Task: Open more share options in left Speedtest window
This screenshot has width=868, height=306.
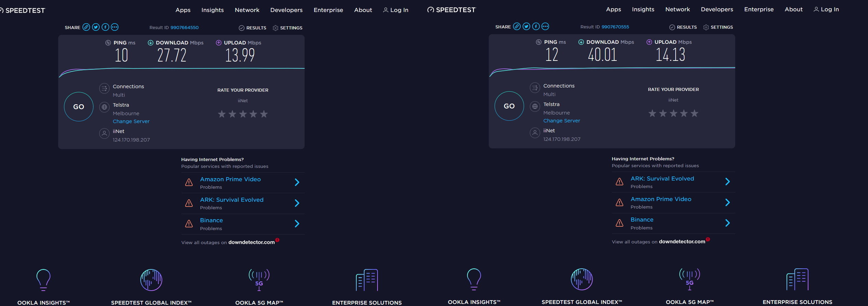Action: click(x=115, y=27)
